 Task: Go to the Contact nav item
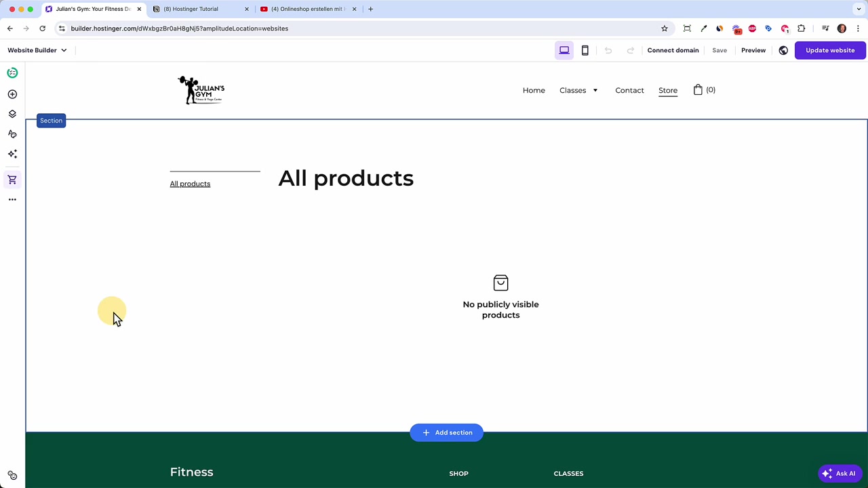click(629, 90)
